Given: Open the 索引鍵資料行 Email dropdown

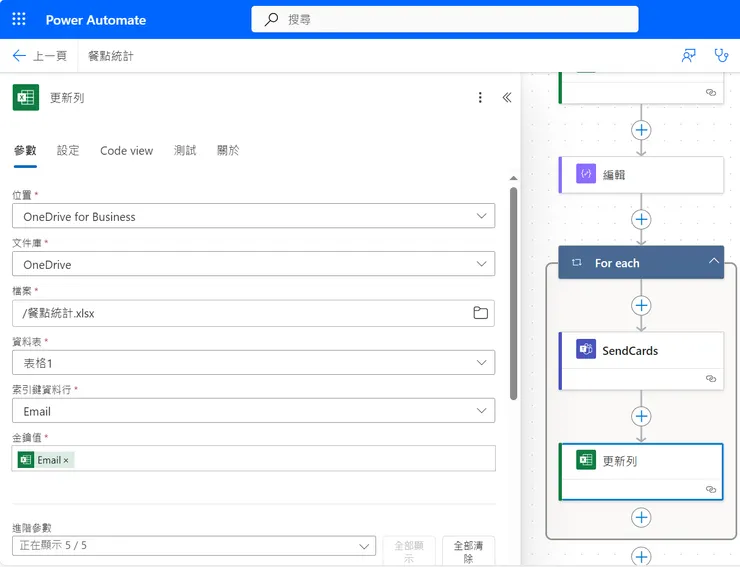Looking at the screenshot, I should pyautogui.click(x=253, y=411).
